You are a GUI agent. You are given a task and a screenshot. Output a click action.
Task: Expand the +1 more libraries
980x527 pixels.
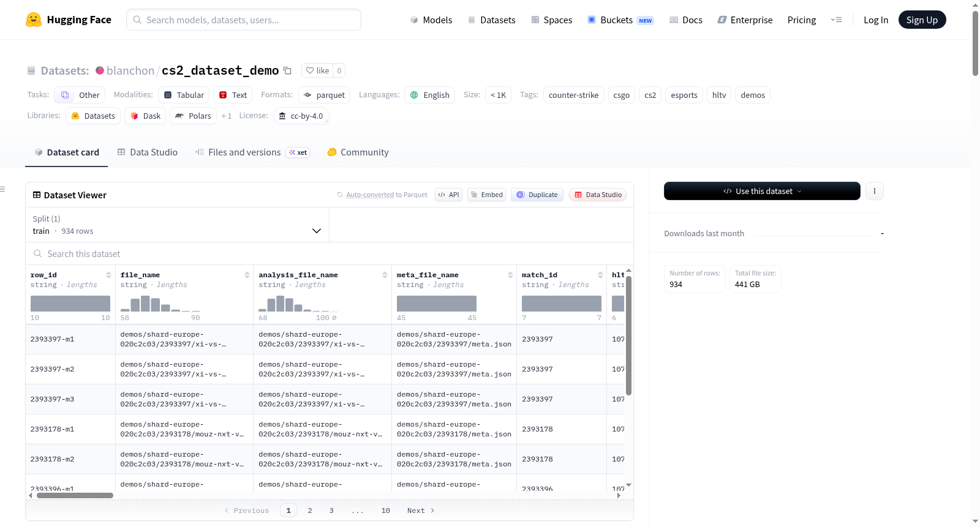tap(227, 116)
